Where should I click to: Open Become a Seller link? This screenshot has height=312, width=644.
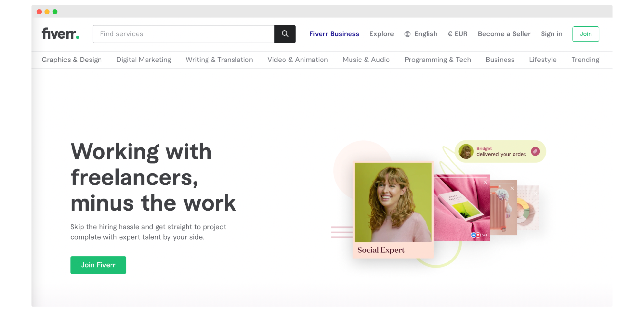(x=504, y=34)
